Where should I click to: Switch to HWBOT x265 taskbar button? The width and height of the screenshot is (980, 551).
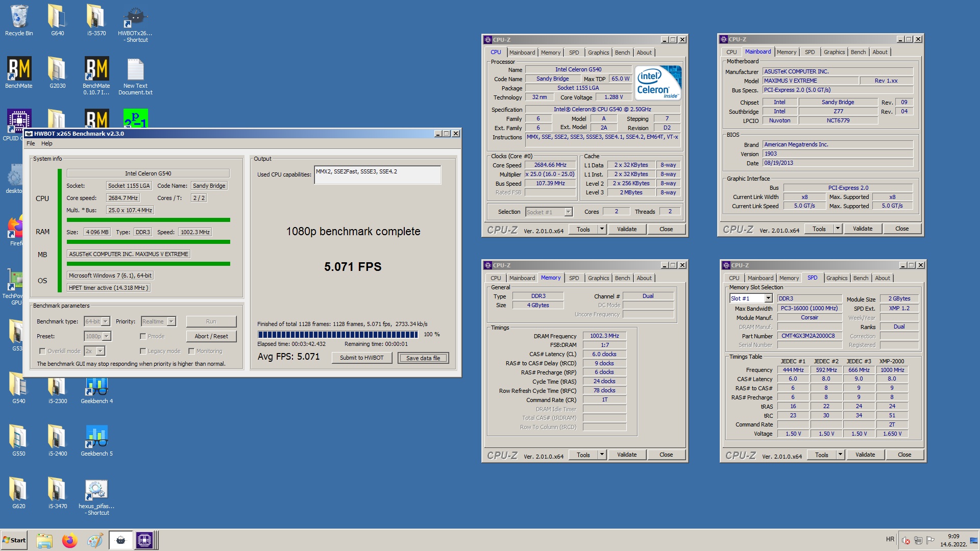coord(120,540)
